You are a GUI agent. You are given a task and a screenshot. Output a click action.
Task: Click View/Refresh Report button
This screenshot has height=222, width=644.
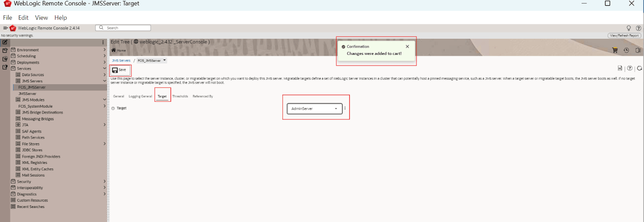click(624, 36)
